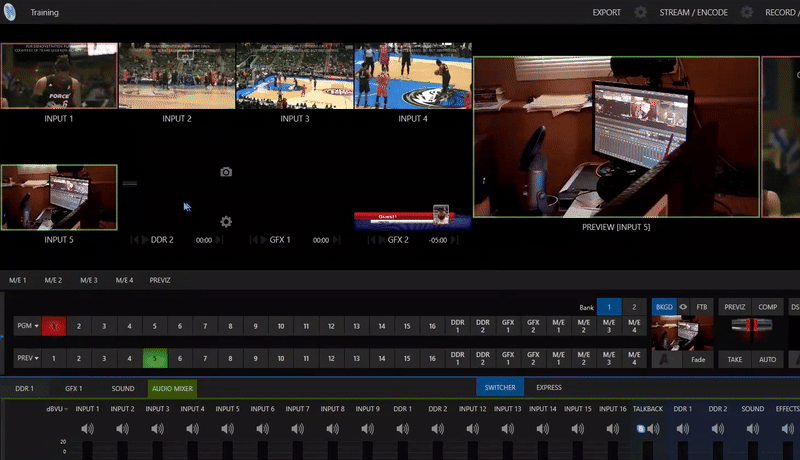
Task: Toggle the FTB fade to black button
Action: pyautogui.click(x=702, y=307)
